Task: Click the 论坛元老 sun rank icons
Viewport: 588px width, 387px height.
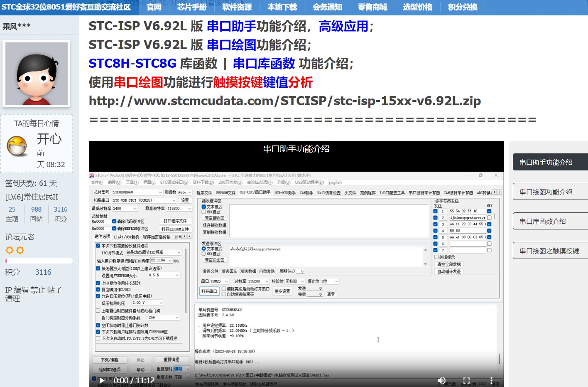Action: pyautogui.click(x=15, y=250)
